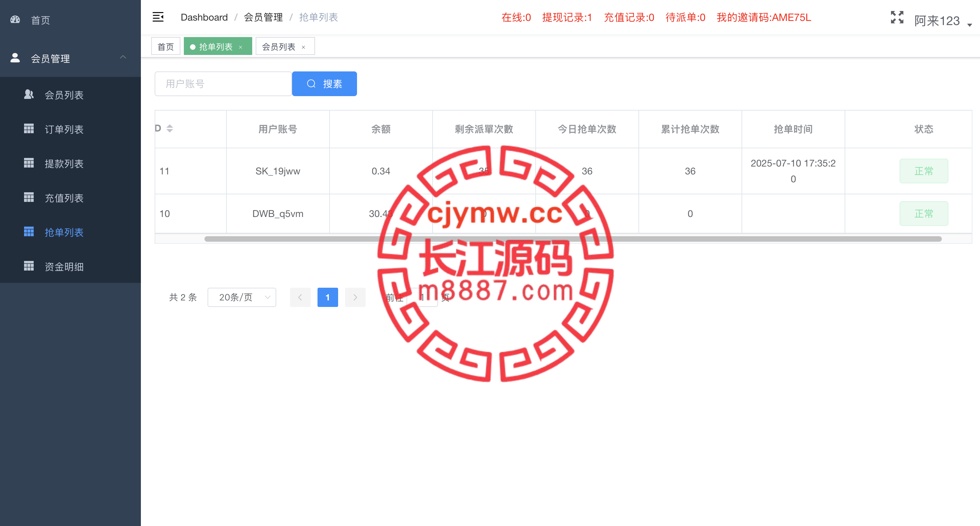Click the 抢单时间 column header
The height and width of the screenshot is (526, 980).
coord(793,129)
